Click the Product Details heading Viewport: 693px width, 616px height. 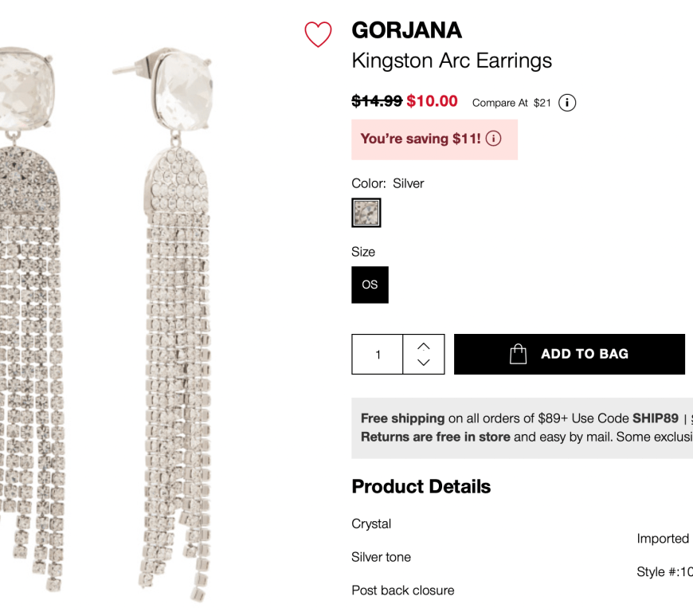coord(421,487)
